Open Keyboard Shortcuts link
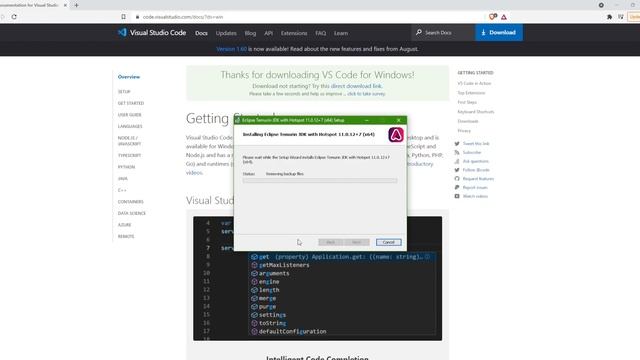Image resolution: width=640 pixels, height=360 pixels. (x=476, y=111)
